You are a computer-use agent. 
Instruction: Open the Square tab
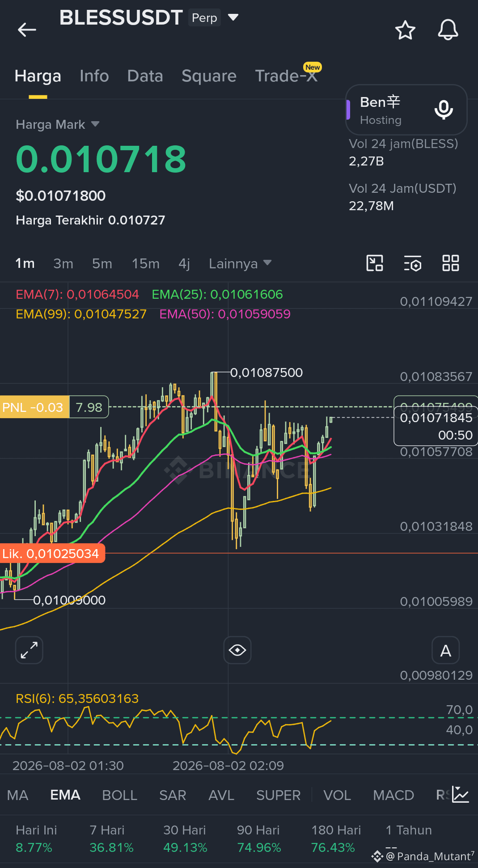tap(209, 76)
